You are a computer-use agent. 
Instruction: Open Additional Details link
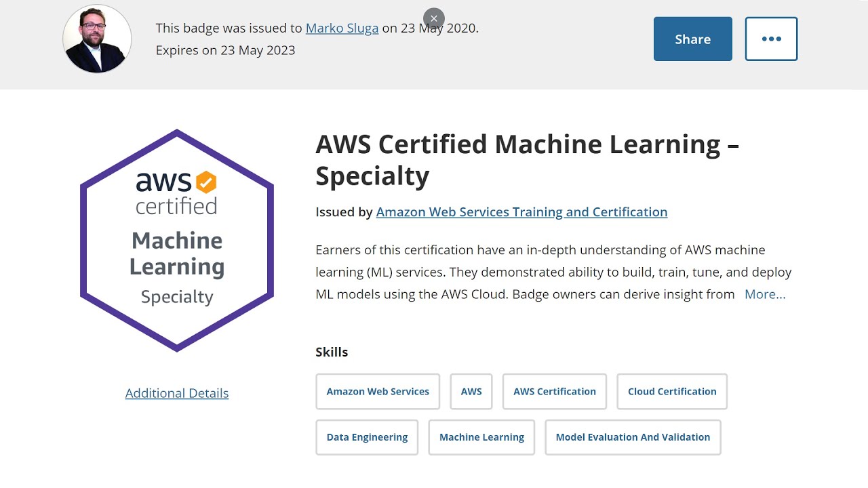[x=177, y=393]
